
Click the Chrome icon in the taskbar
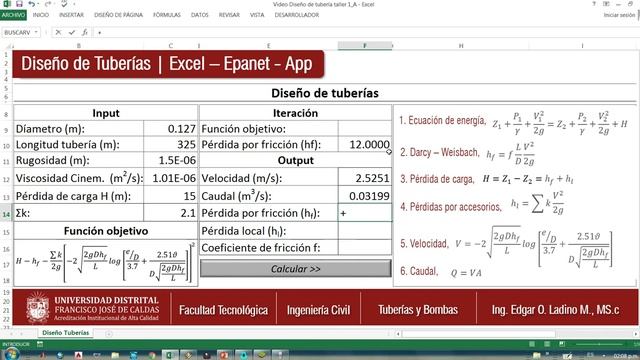click(x=151, y=355)
